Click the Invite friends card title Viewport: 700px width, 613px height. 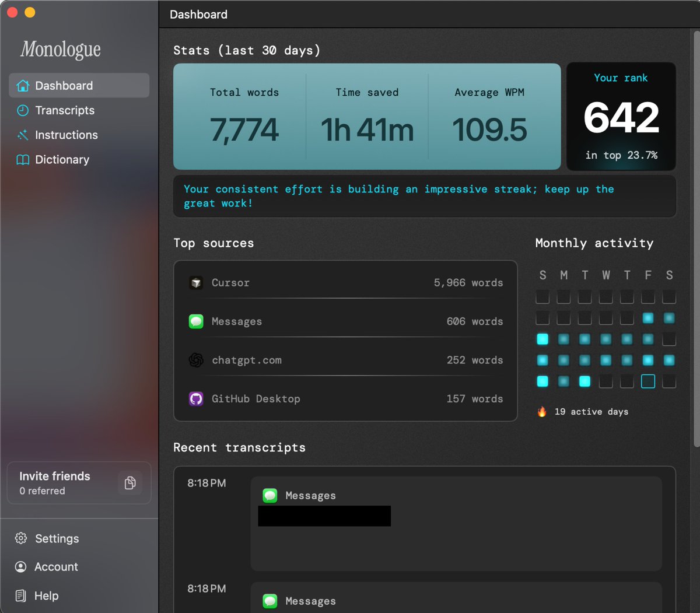click(55, 476)
